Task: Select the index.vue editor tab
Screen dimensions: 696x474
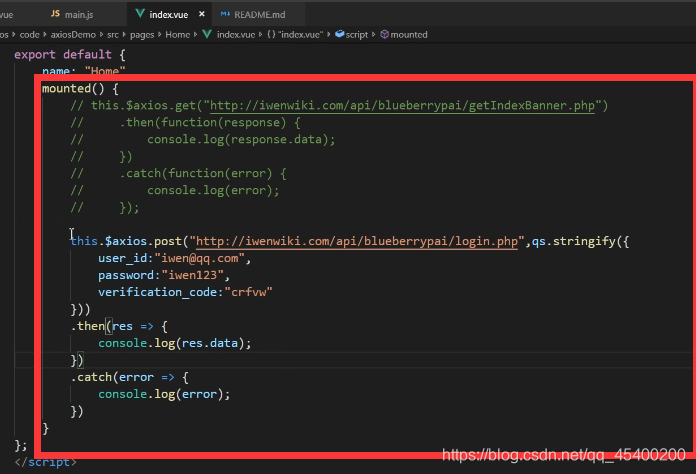Action: (x=168, y=15)
